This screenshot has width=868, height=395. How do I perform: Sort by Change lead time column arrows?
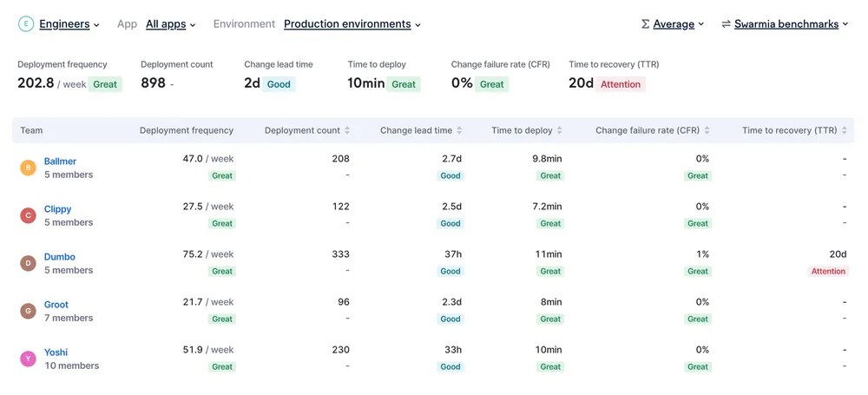click(x=459, y=130)
